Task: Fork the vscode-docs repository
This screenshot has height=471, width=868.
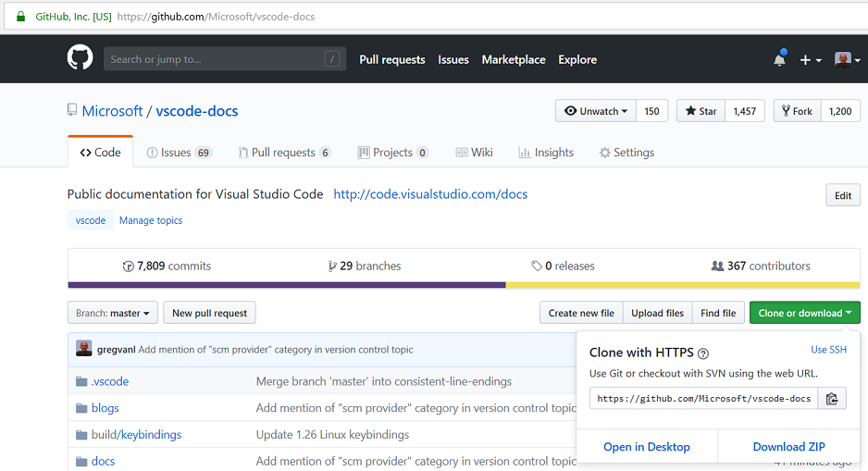Action: point(797,111)
